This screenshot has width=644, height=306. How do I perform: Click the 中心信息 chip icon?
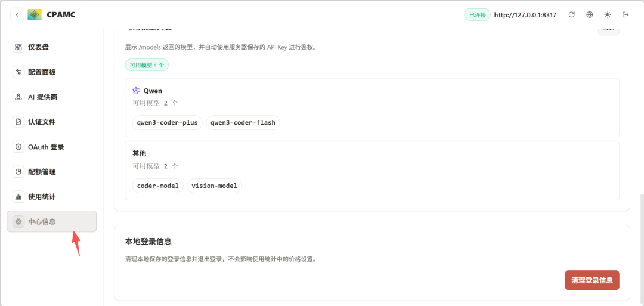click(18, 221)
